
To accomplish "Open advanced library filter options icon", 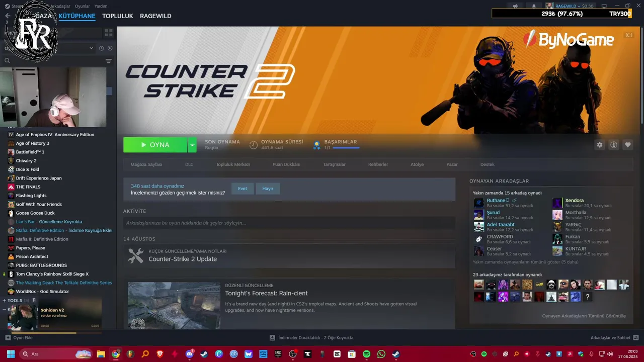I will coord(109,61).
